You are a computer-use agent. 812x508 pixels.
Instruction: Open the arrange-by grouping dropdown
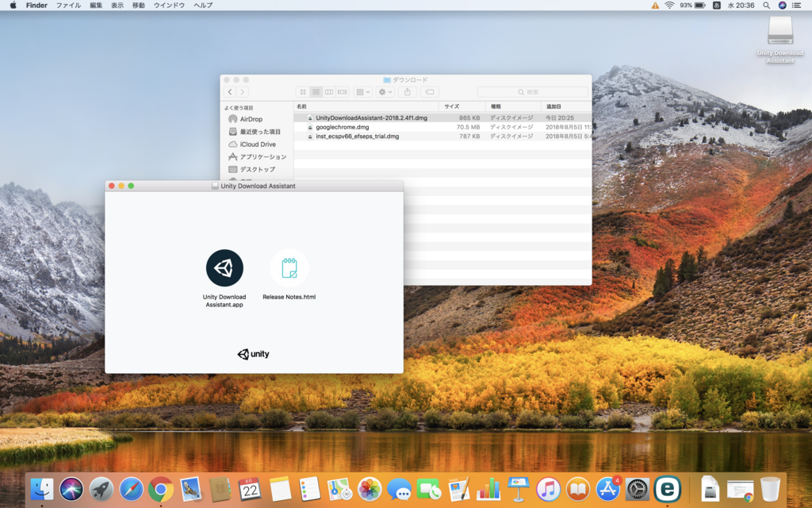point(363,92)
